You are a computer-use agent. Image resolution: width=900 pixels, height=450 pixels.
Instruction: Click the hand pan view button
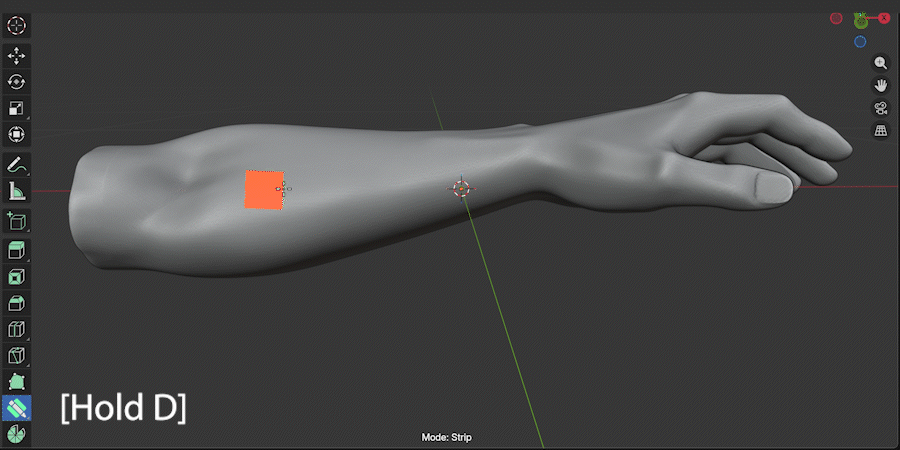[x=880, y=86]
